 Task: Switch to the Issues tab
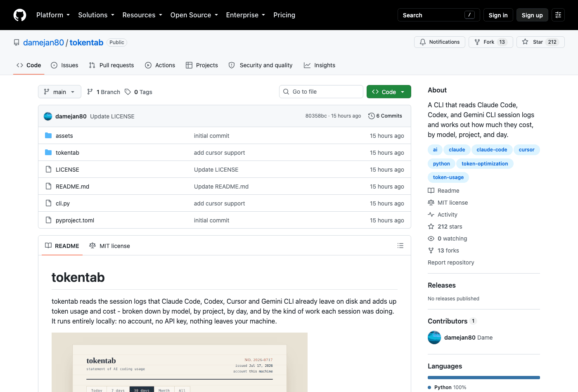click(x=64, y=65)
